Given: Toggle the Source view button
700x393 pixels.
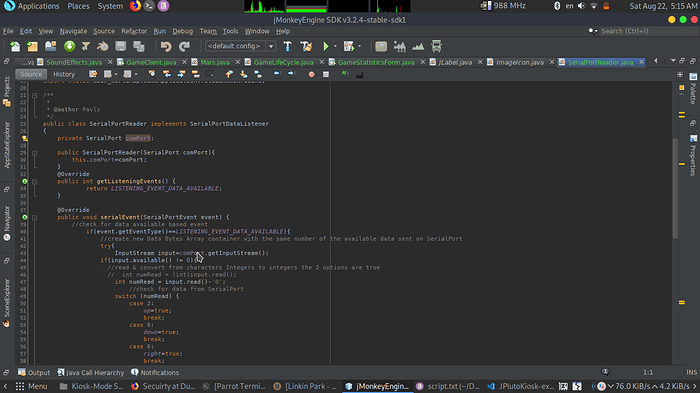Looking at the screenshot, I should click(31, 74).
